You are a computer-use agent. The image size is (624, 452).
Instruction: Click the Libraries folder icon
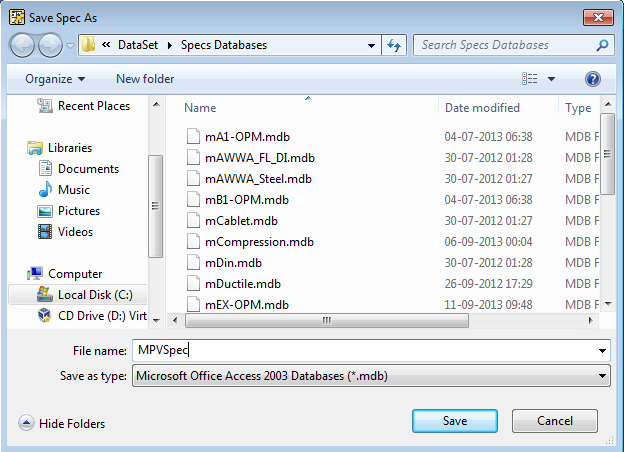pyautogui.click(x=35, y=148)
